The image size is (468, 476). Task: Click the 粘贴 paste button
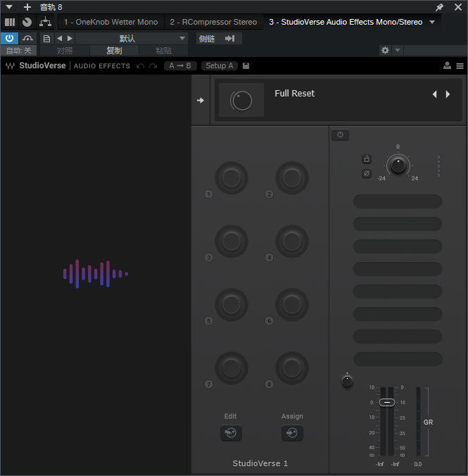163,51
